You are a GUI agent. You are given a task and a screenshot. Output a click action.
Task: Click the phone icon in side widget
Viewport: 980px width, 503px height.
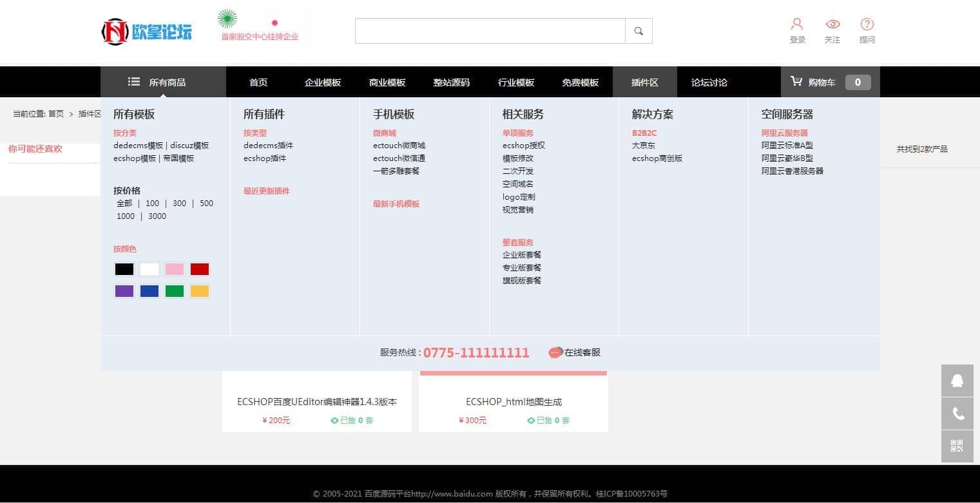tap(957, 413)
